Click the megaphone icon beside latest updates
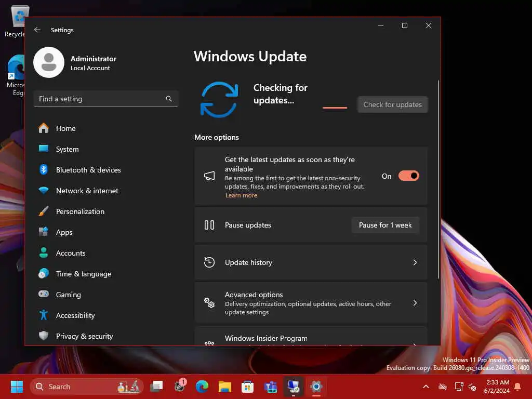This screenshot has width=532, height=399. coord(209,176)
